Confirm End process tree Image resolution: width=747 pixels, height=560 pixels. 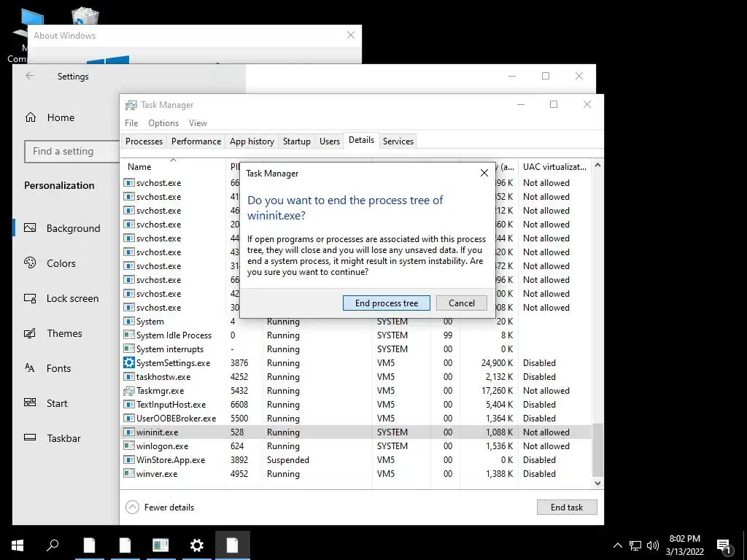(x=387, y=303)
